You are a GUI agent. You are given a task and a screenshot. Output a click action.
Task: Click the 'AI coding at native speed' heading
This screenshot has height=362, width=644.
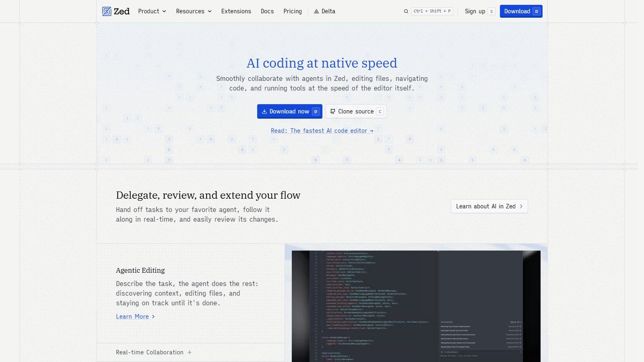322,63
